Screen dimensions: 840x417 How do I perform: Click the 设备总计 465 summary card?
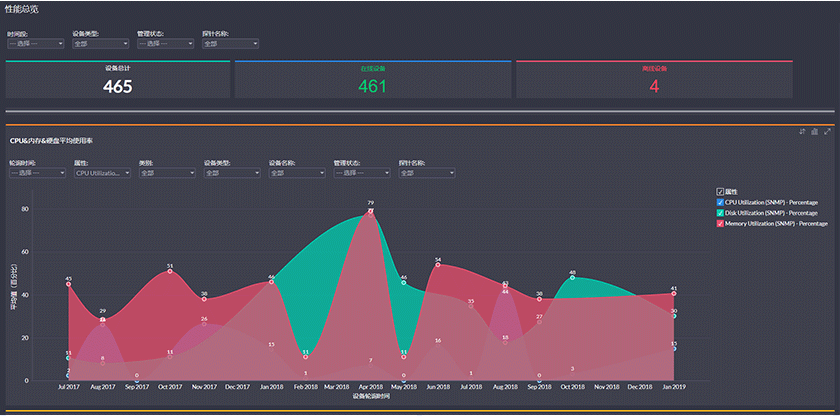118,80
